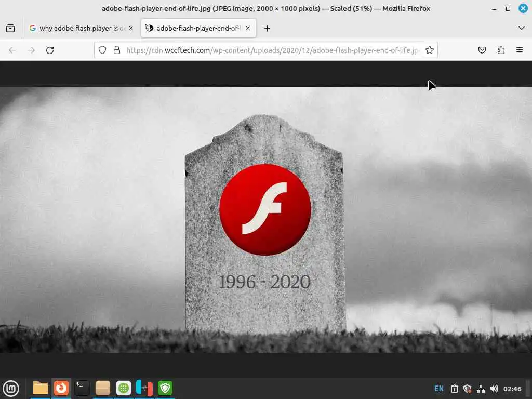
Task: Activate Firefox in the taskbar
Action: pos(61,388)
